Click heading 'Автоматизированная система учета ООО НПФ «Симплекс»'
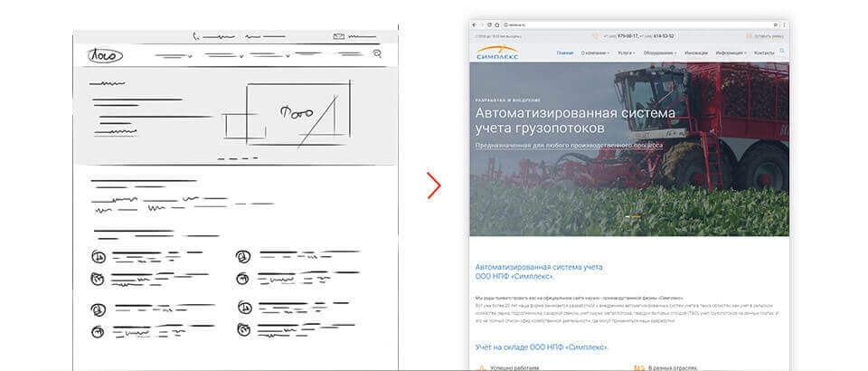 (x=539, y=271)
